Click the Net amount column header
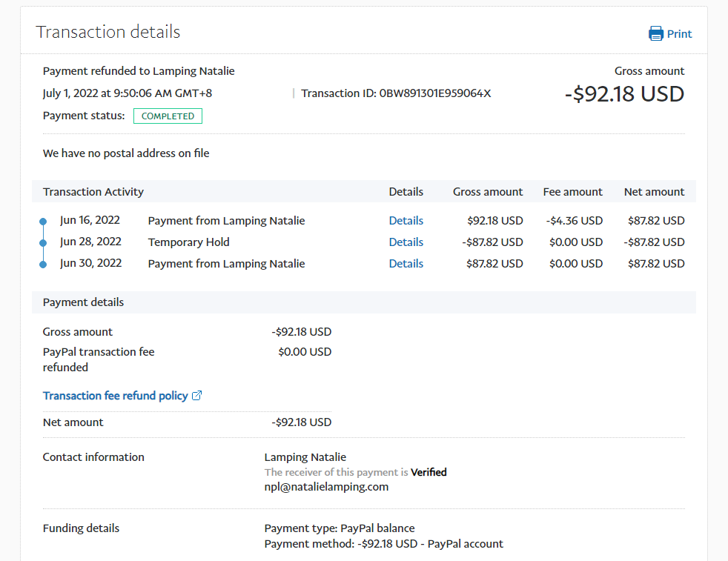This screenshot has height=561, width=728. pyautogui.click(x=654, y=192)
